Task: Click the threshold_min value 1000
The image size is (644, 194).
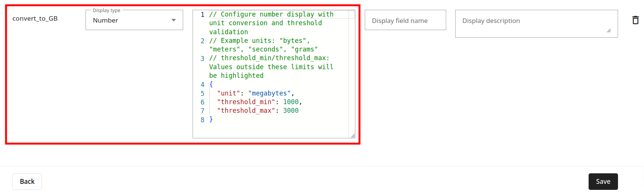Action: coord(291,102)
